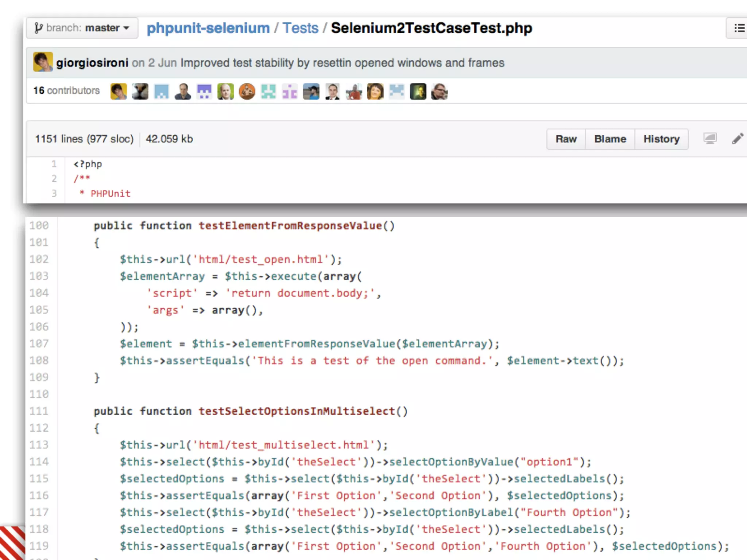This screenshot has height=560, width=747.
Task: Click the first contributor avatar
Action: pos(119,91)
